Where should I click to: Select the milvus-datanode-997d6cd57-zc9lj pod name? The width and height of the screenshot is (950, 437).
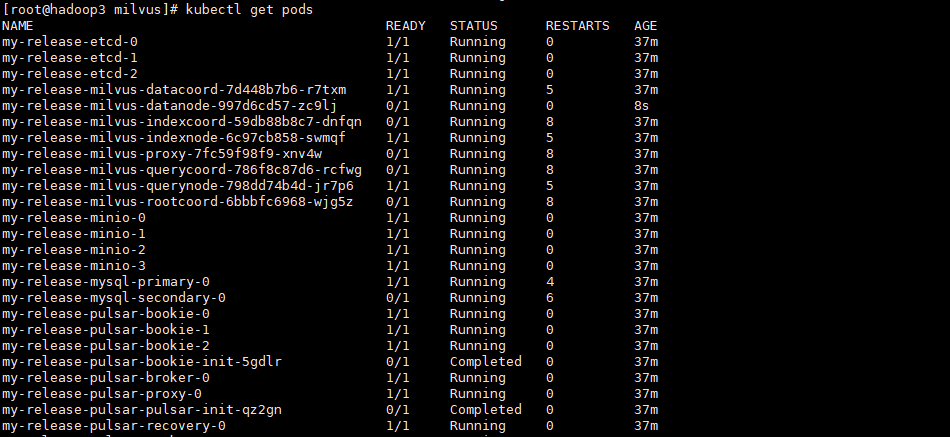point(170,106)
